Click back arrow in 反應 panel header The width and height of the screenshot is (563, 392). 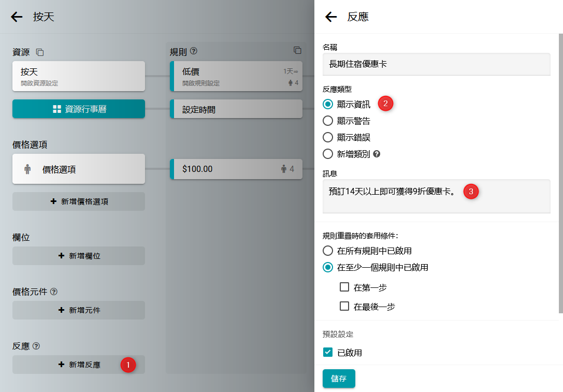331,17
